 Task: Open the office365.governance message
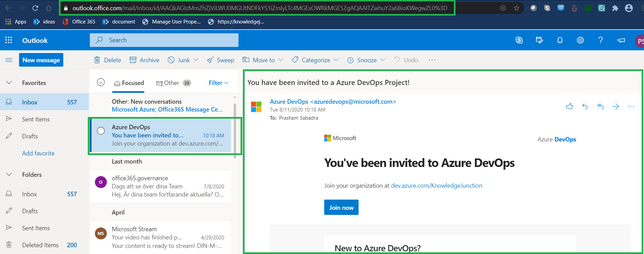pos(160,186)
